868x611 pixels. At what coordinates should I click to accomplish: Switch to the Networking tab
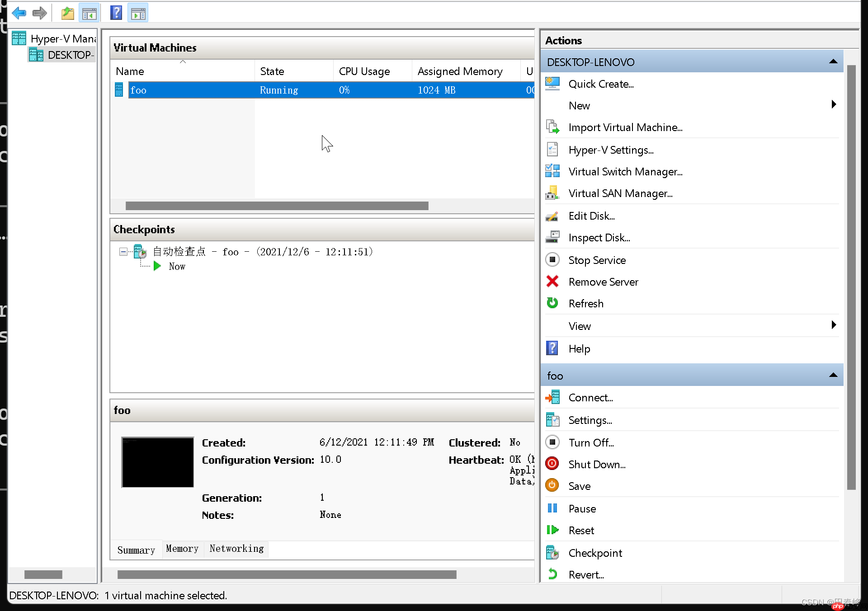[236, 549]
